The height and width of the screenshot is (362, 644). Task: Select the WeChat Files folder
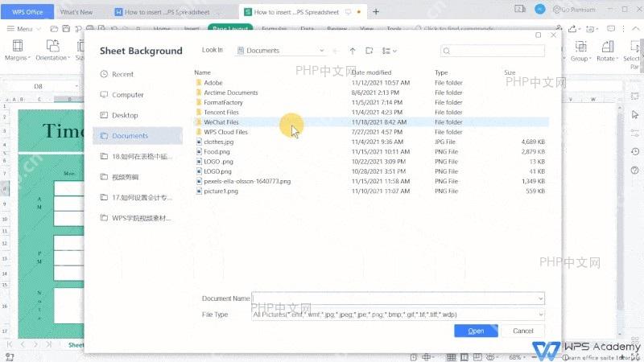pos(372,122)
